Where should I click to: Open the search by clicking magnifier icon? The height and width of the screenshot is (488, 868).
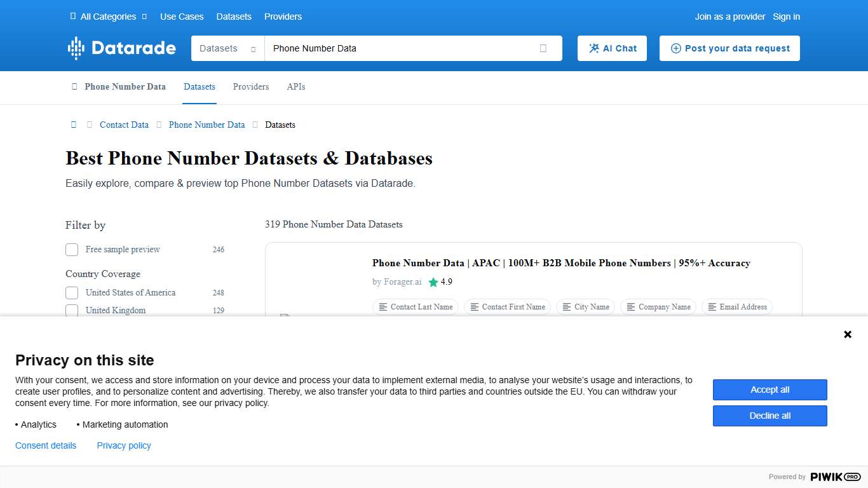[x=543, y=48]
